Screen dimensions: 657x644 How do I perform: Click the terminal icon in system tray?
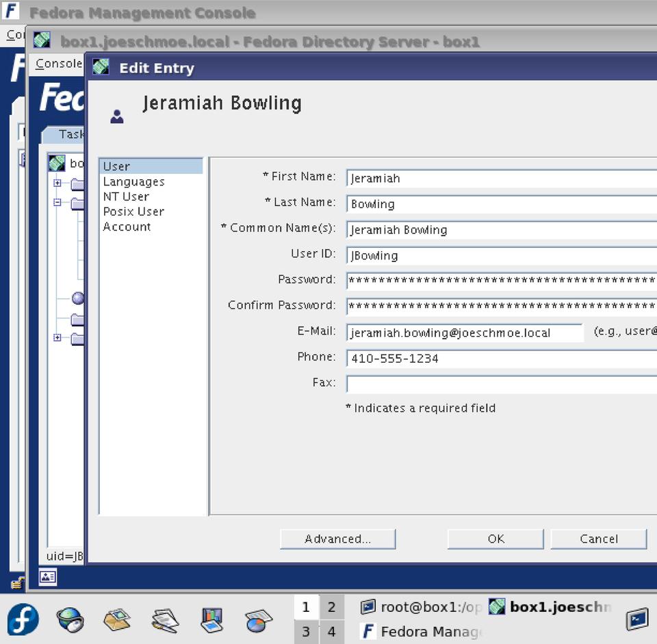click(x=637, y=619)
